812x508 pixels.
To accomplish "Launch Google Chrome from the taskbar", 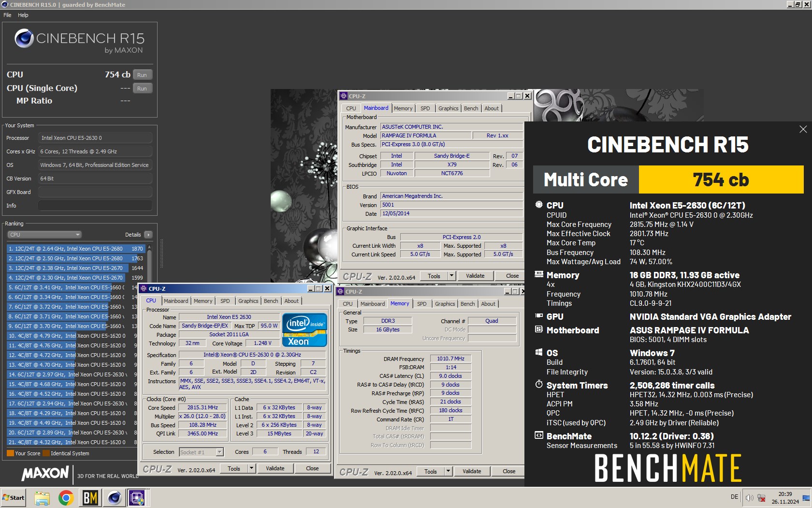I will [66, 498].
